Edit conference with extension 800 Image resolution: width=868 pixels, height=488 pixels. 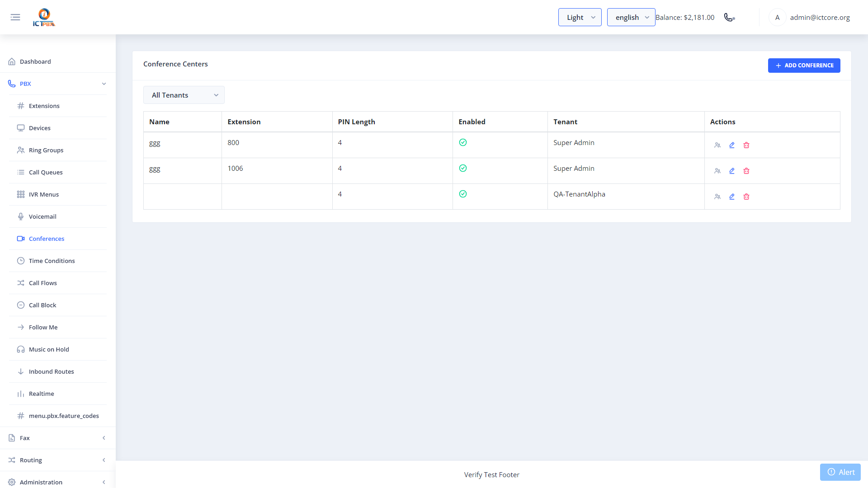[732, 145]
